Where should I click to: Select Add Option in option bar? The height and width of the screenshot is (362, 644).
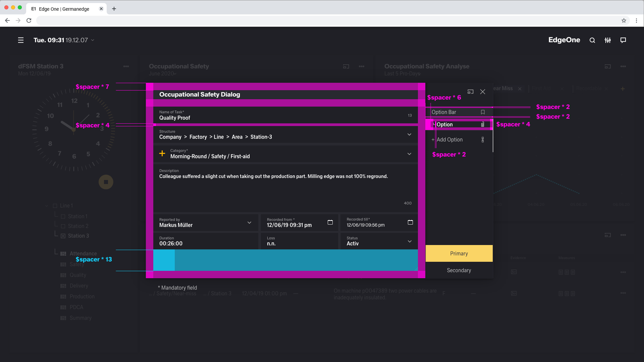point(449,140)
